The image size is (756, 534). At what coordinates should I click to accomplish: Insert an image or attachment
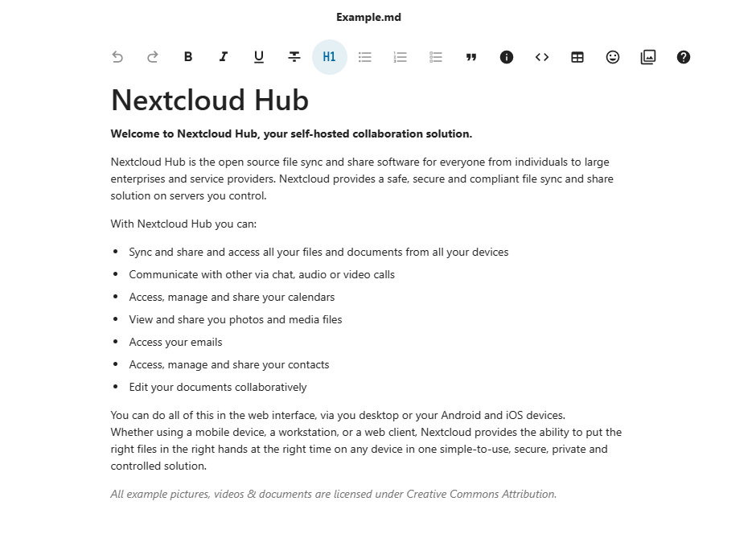coord(648,57)
